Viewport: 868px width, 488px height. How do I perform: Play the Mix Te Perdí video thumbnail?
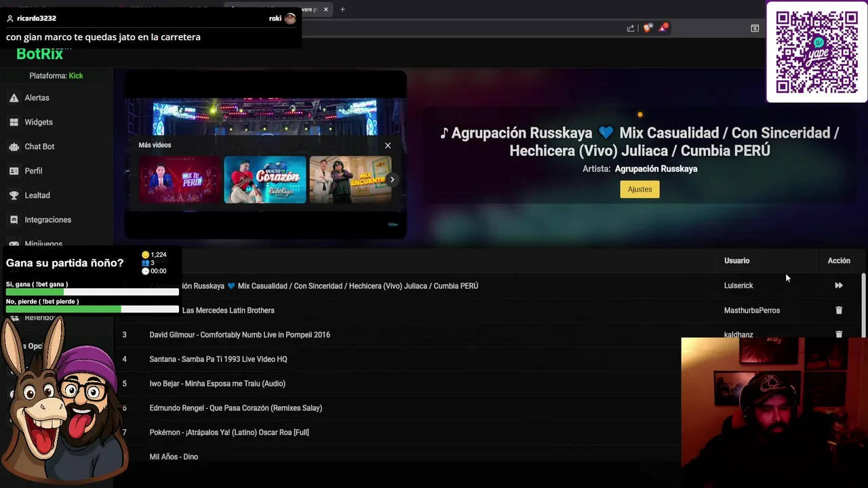pyautogui.click(x=180, y=180)
